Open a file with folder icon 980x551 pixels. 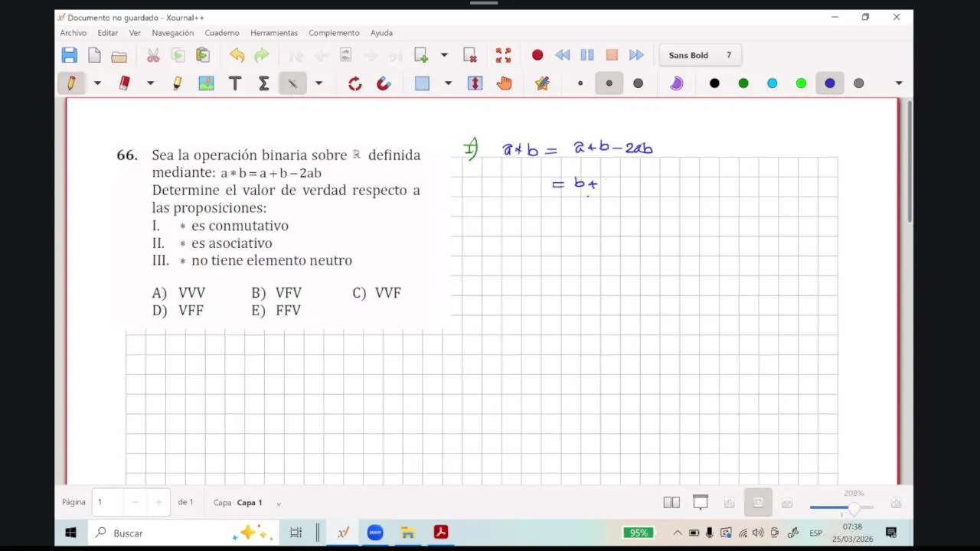click(119, 55)
